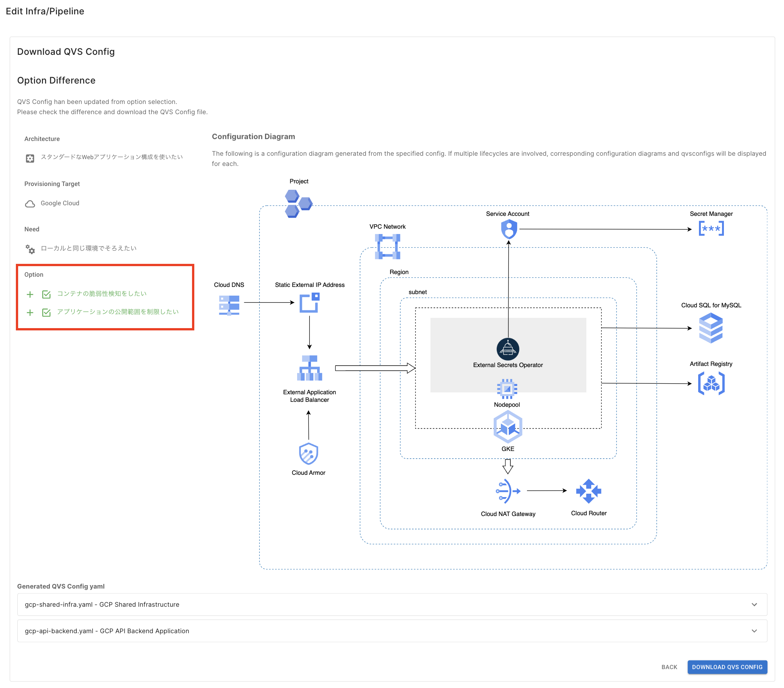Viewport: 784px width, 688px height.
Task: Click the GKE hexagon icon
Action: (507, 426)
